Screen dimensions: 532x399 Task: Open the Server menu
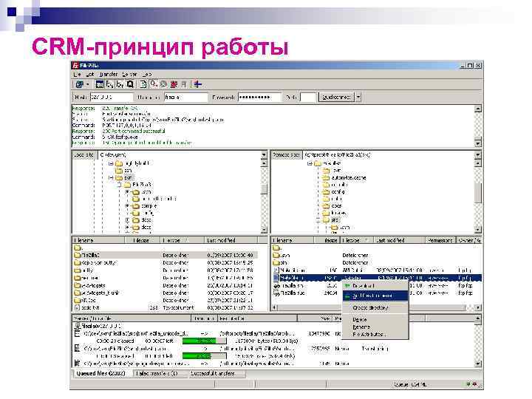(129, 74)
